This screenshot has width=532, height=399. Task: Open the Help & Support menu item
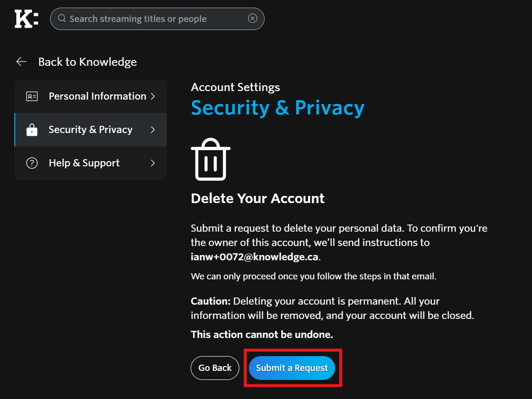pos(84,163)
